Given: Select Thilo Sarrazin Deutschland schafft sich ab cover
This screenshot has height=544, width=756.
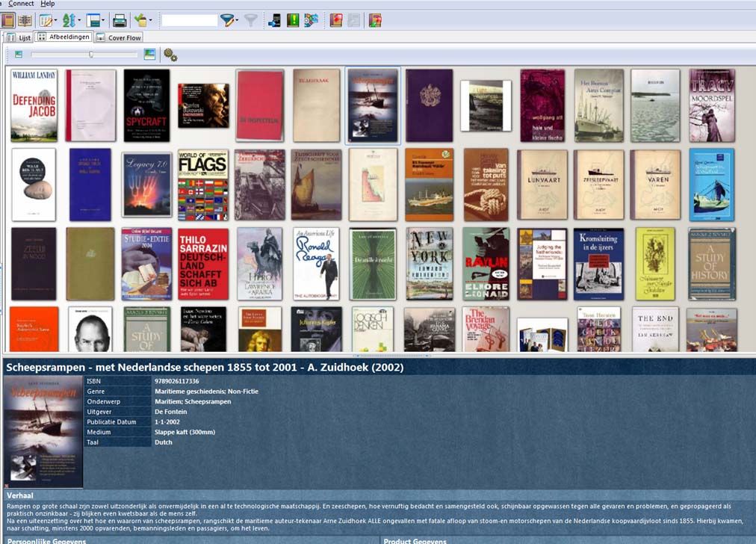Looking at the screenshot, I should [x=203, y=264].
